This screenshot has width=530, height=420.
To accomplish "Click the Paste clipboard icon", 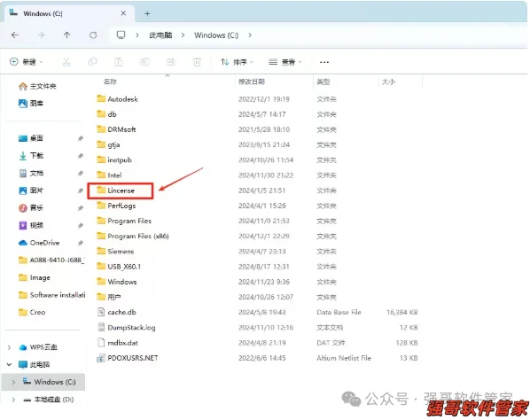I will tap(119, 62).
